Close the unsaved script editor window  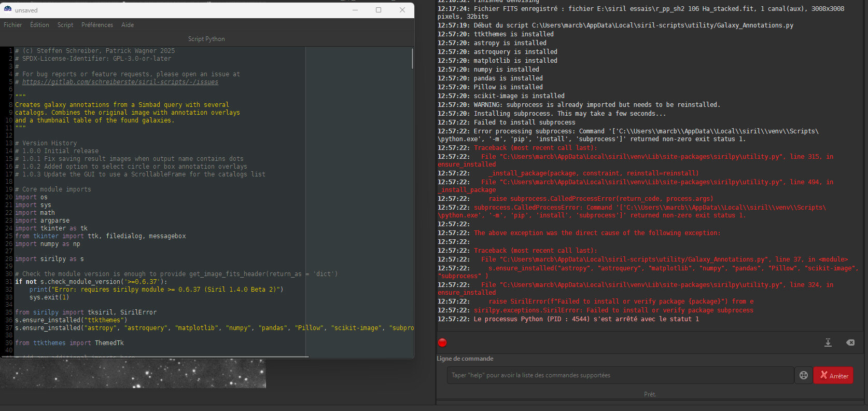point(402,10)
